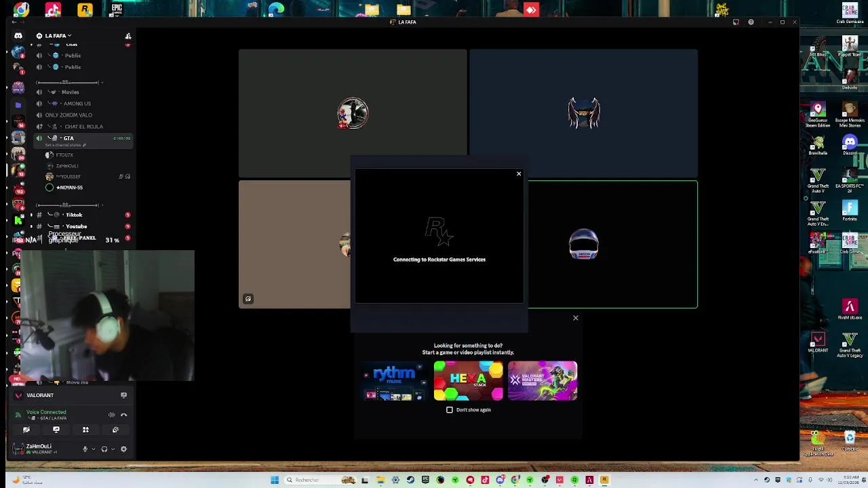
Task: Open the Discord desktop shortcut
Action: tap(850, 144)
